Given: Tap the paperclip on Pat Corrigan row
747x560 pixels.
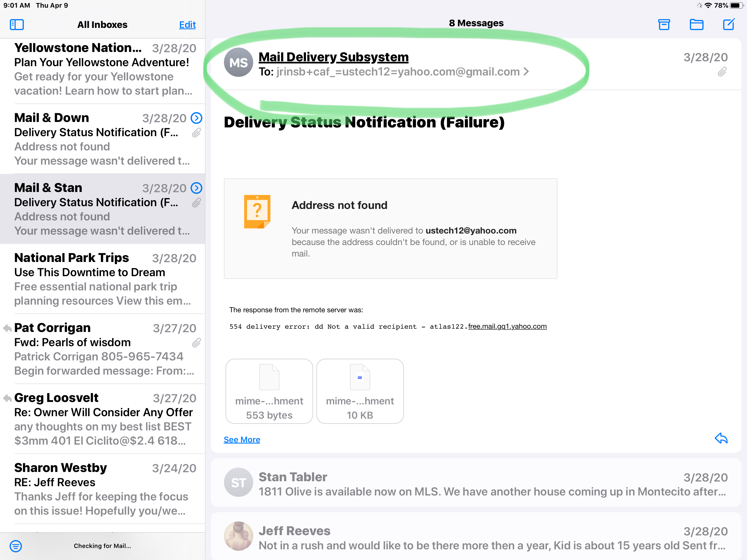Looking at the screenshot, I should click(x=196, y=343).
